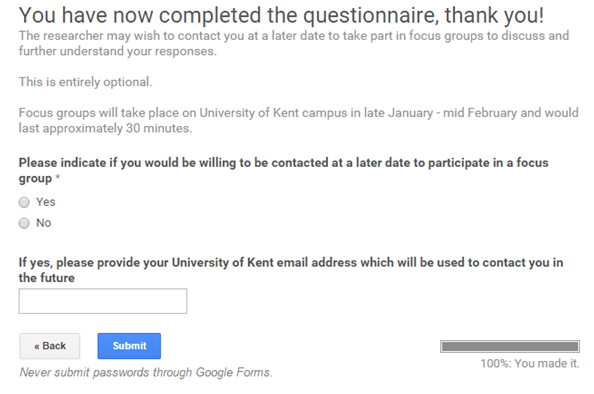Click the "last approximately 30 minutes" text
Viewport: 594px width, 394px height.
(x=105, y=128)
